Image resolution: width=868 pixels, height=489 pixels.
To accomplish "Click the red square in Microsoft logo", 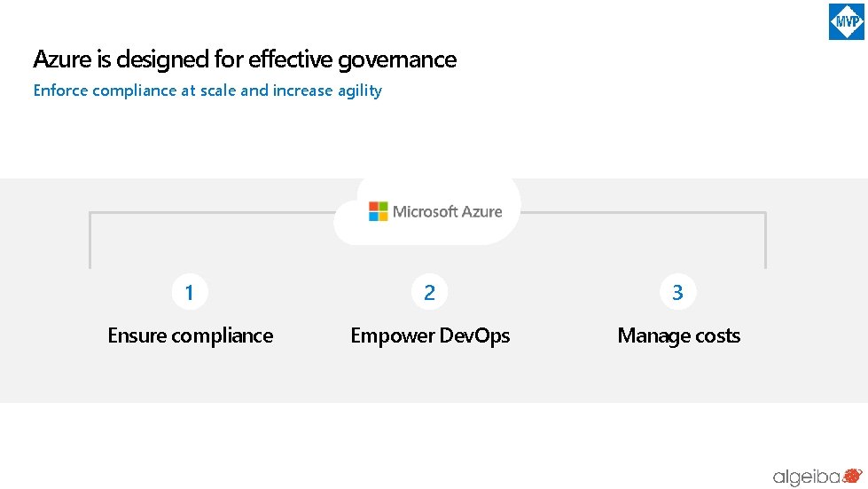I will coord(373,207).
